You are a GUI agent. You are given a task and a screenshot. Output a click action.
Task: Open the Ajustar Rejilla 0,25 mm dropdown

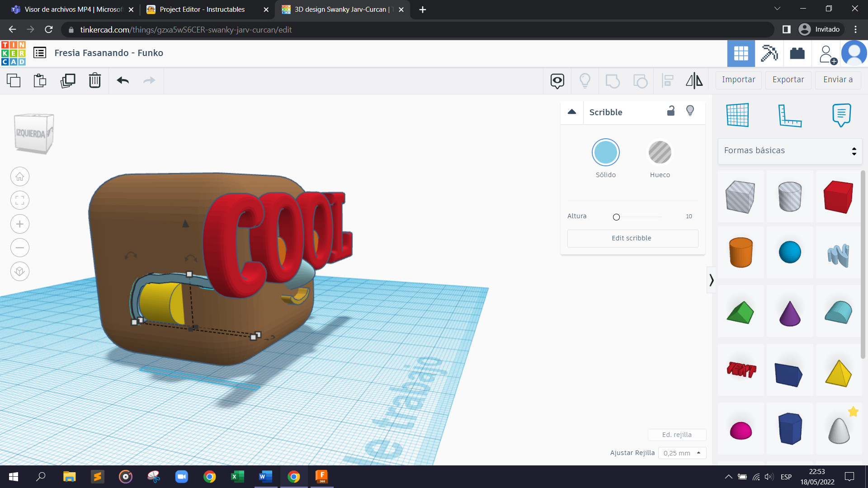[x=682, y=453]
